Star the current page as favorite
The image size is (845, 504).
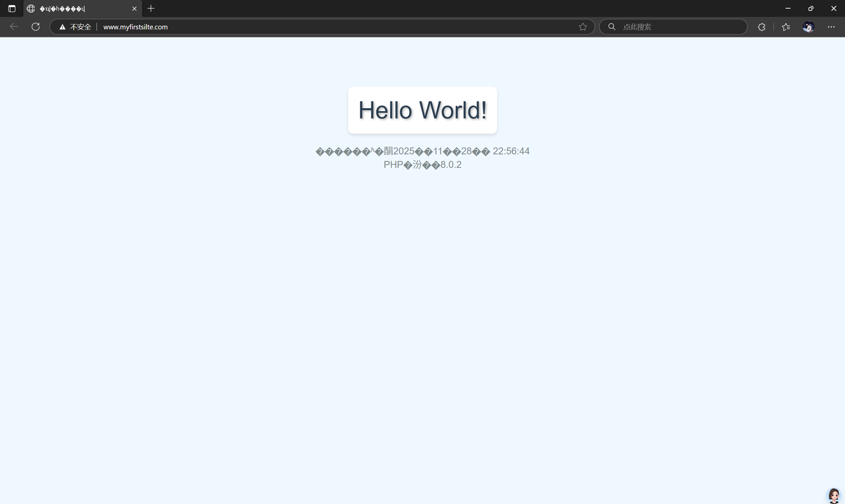coord(583,26)
